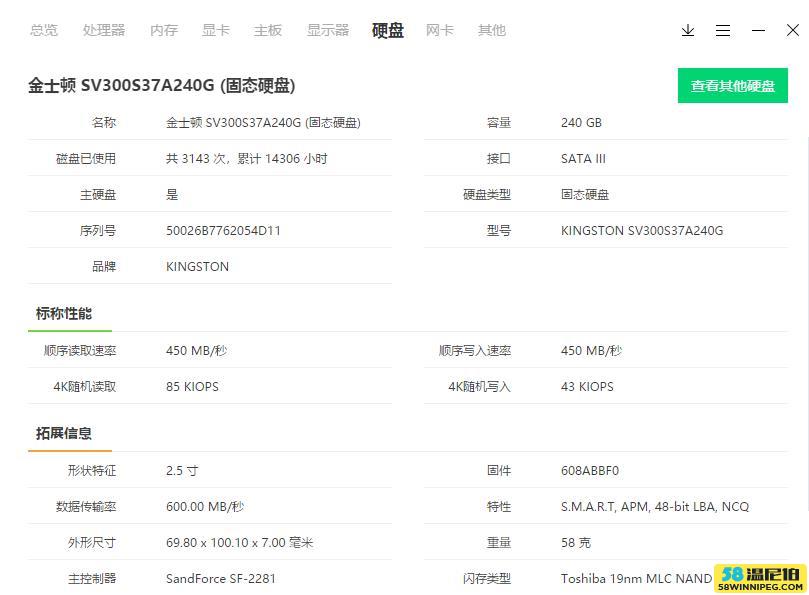Open the 网卡 tab
809x595 pixels.
tap(440, 30)
